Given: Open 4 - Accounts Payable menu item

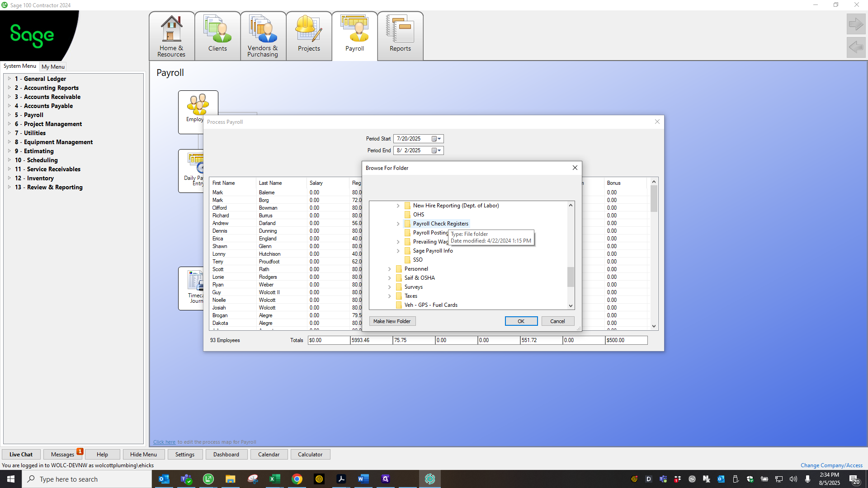Looking at the screenshot, I should [x=44, y=106].
